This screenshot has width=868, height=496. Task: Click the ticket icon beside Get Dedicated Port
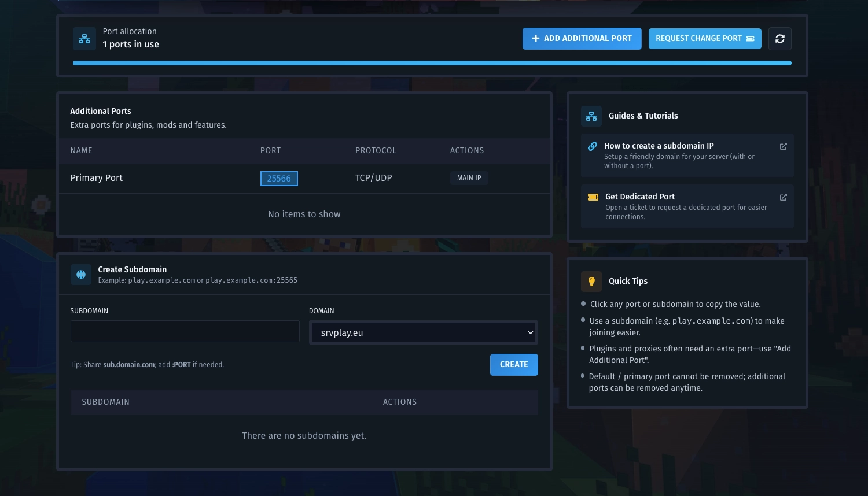point(593,197)
